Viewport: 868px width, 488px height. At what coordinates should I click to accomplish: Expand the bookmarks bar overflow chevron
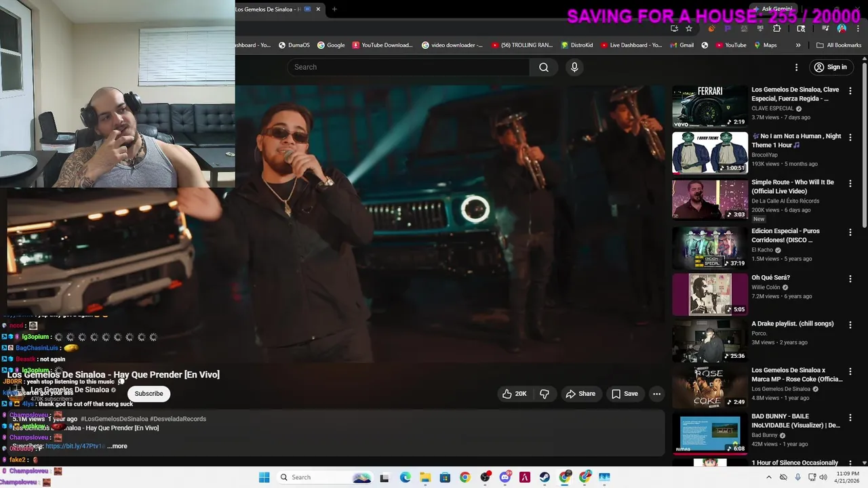click(x=798, y=45)
